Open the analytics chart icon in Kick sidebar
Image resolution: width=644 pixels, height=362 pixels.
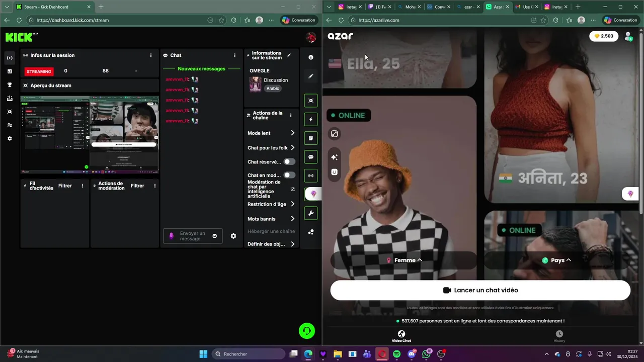10,71
